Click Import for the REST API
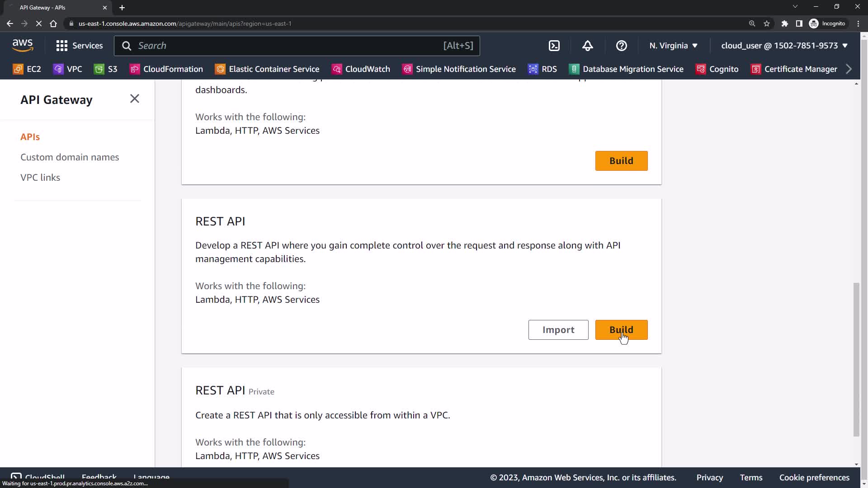The image size is (868, 488). coord(558,330)
